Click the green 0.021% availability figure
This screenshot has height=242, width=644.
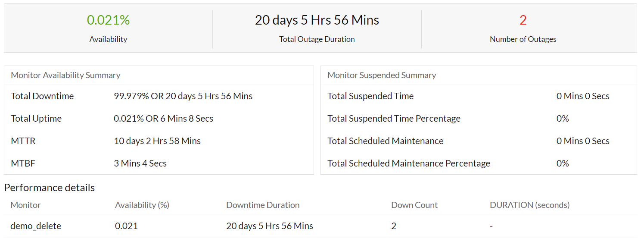tap(108, 20)
